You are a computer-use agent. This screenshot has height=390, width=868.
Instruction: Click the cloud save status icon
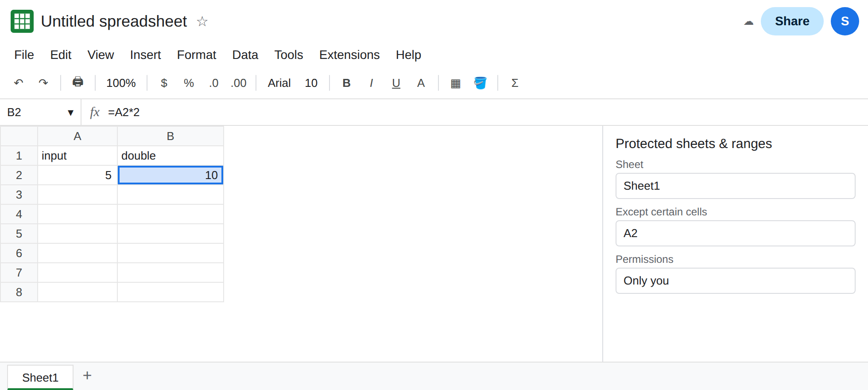[x=749, y=22]
